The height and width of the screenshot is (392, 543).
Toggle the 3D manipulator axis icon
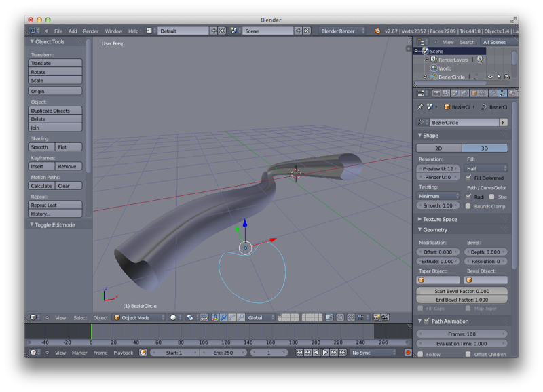[215, 317]
